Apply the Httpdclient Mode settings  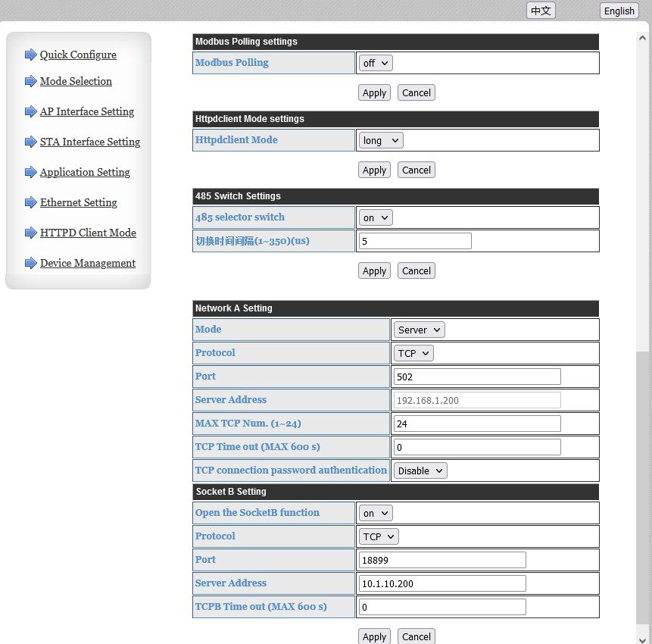click(374, 170)
